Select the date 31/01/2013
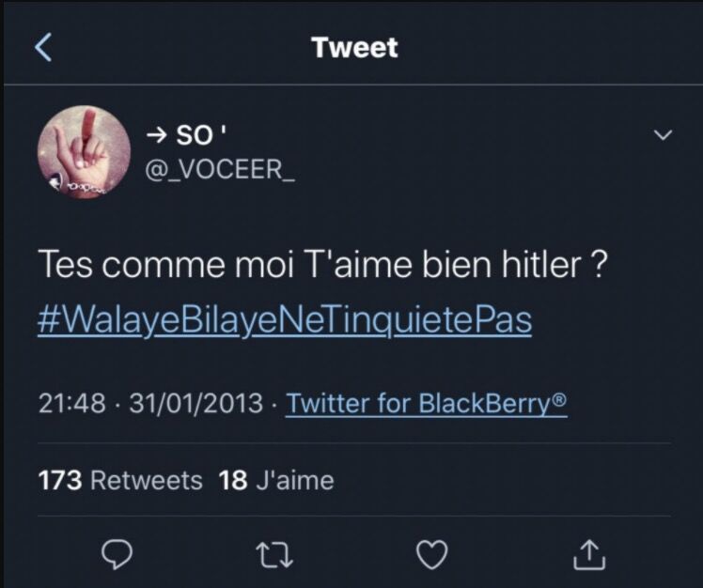Viewport: 703px width, 588px height. coord(195,403)
